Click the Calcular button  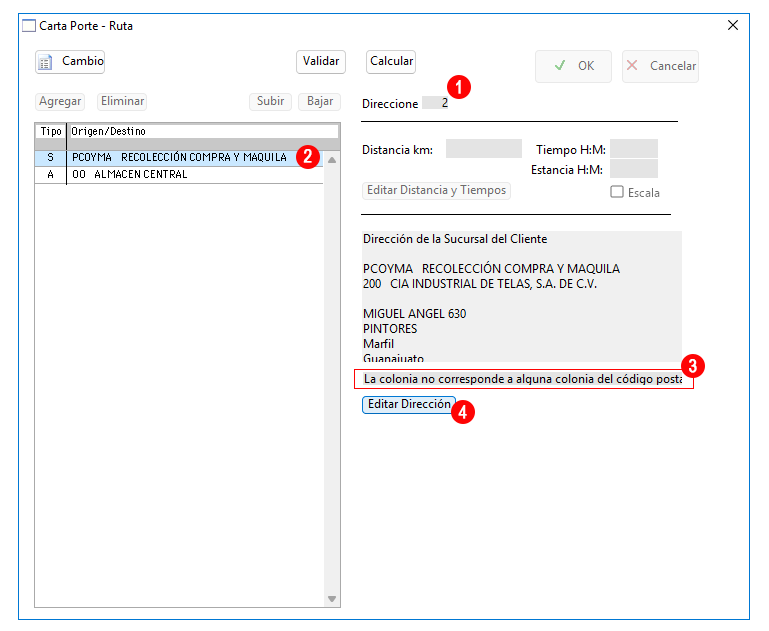pos(391,62)
